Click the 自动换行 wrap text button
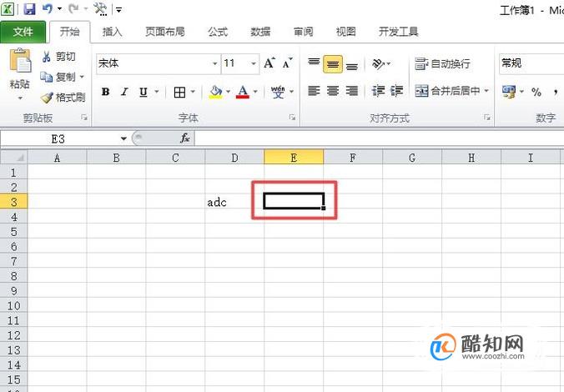The width and height of the screenshot is (564, 392). (442, 64)
